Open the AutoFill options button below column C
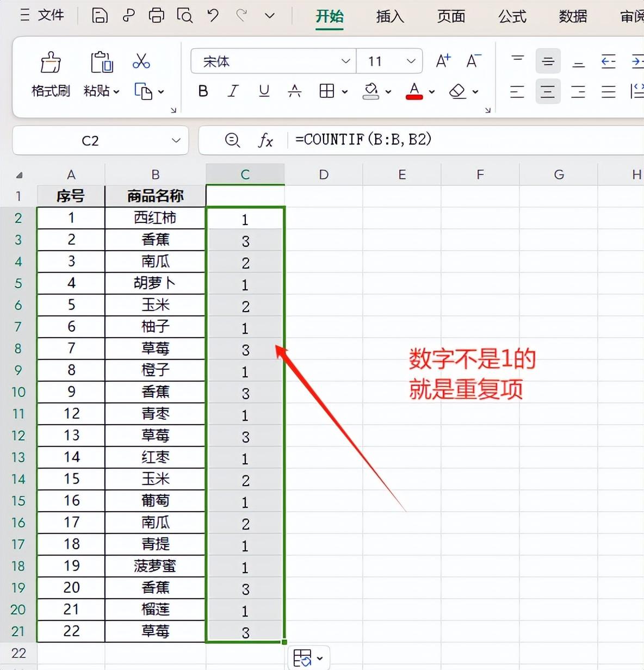Viewport: 644px width, 670px height. click(x=308, y=658)
